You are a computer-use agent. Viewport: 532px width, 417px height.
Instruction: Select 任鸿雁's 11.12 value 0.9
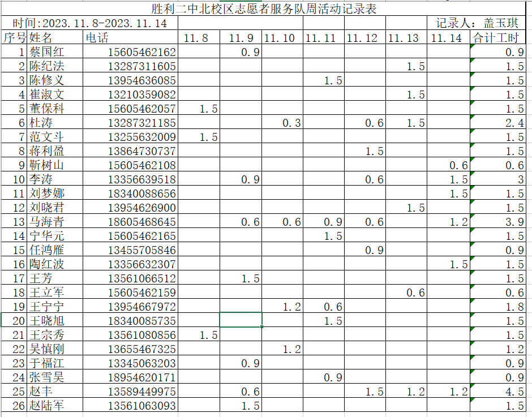tap(365, 250)
